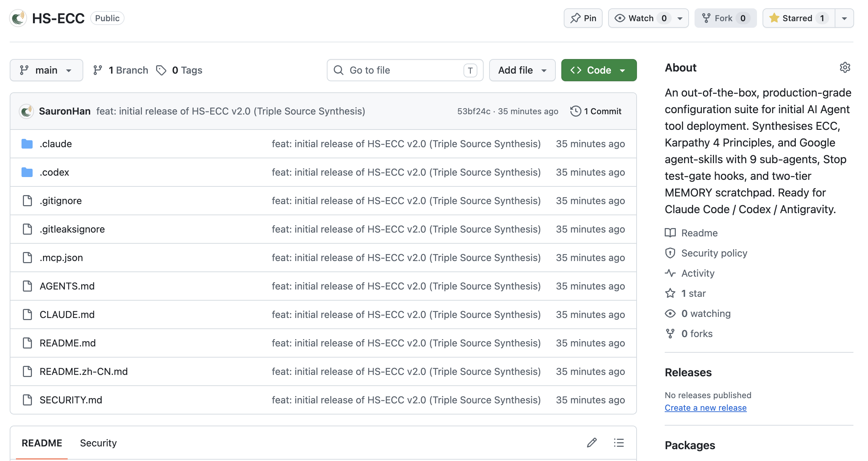Click the file icon beside CLAUDE.md
The height and width of the screenshot is (461, 868).
(27, 315)
